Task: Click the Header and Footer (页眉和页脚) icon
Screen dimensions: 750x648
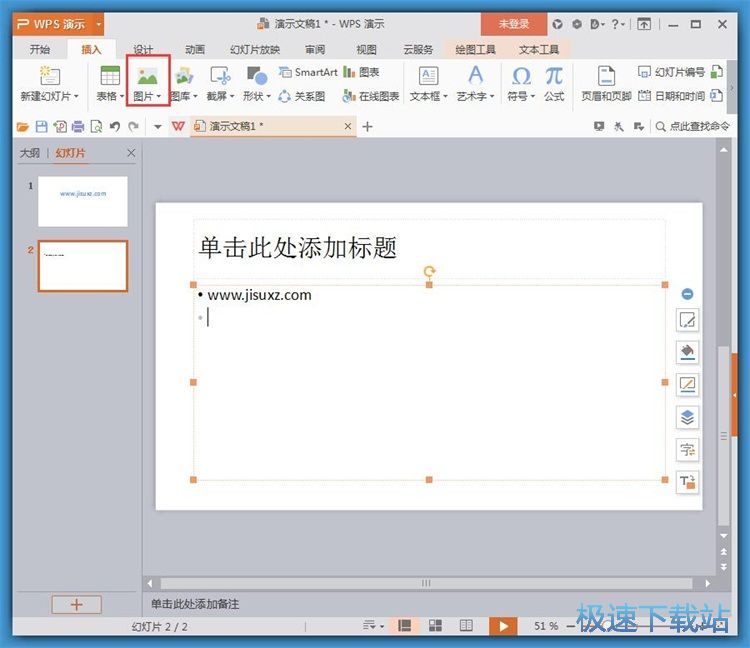Action: [606, 77]
